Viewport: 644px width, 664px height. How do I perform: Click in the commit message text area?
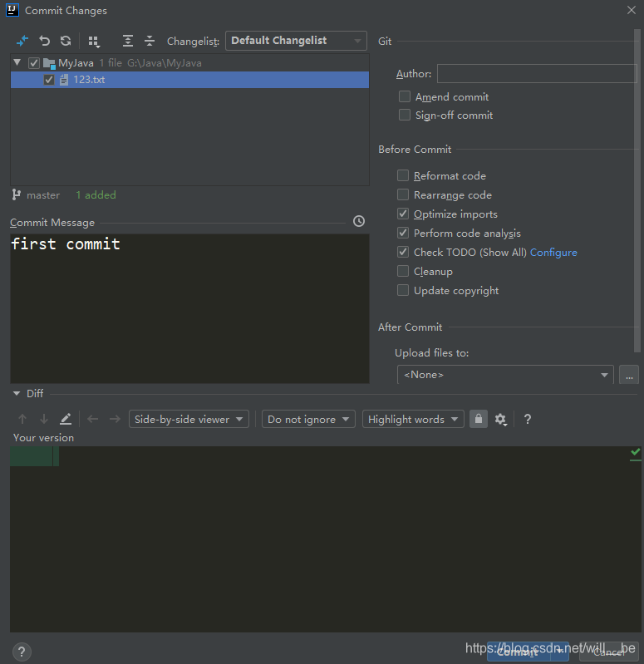pos(189,308)
